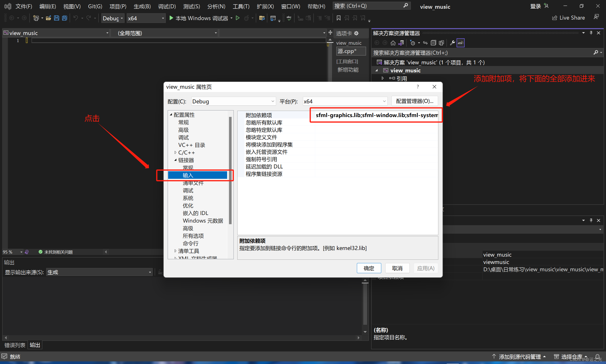This screenshot has width=606, height=364.
Task: Click the Open File folder icon
Action: pyautogui.click(x=48, y=18)
